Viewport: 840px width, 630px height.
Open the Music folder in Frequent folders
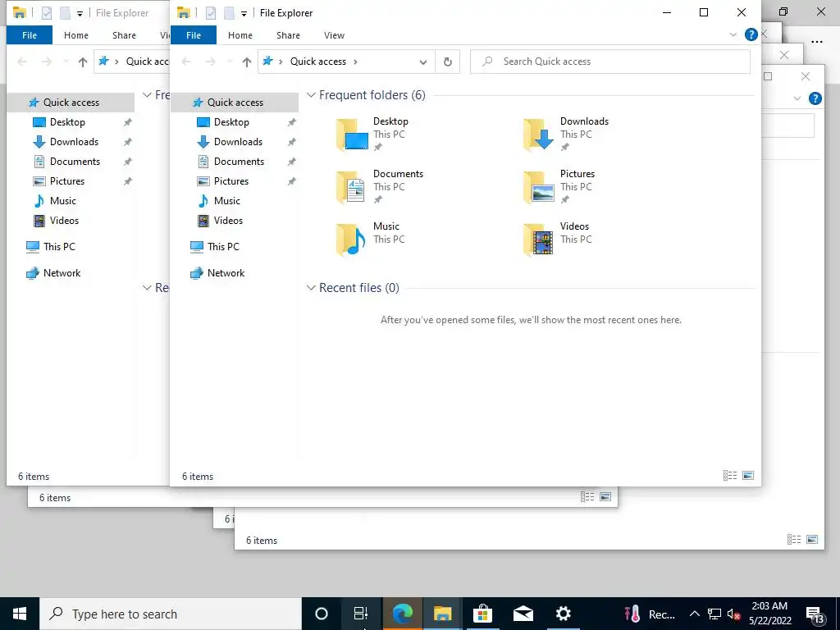370,240
